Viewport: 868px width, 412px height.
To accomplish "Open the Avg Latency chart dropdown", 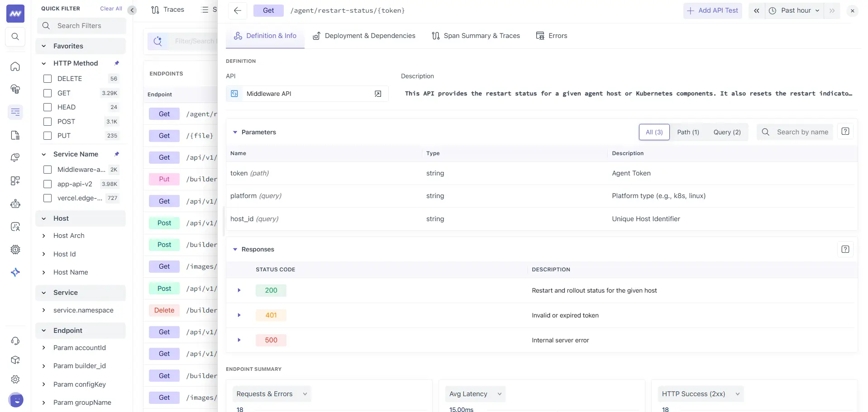I will point(475,394).
